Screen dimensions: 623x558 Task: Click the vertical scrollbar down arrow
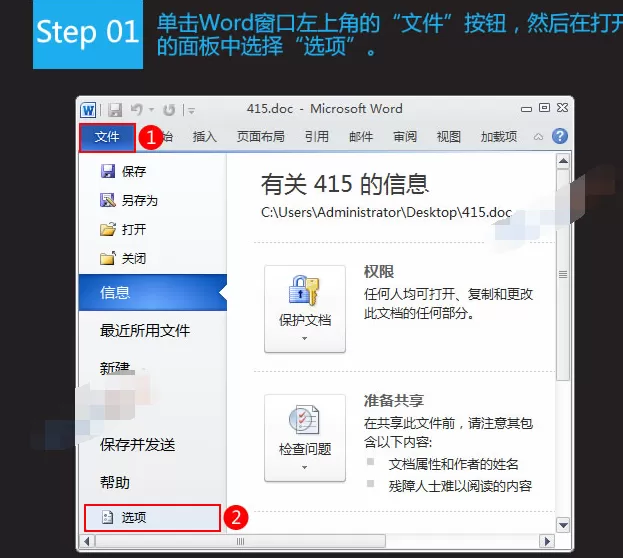click(563, 525)
